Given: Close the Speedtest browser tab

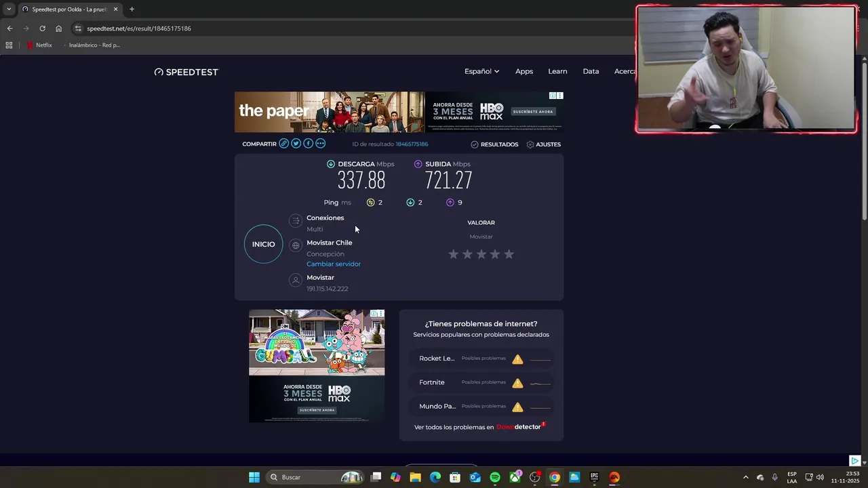Looking at the screenshot, I should pyautogui.click(x=115, y=9).
